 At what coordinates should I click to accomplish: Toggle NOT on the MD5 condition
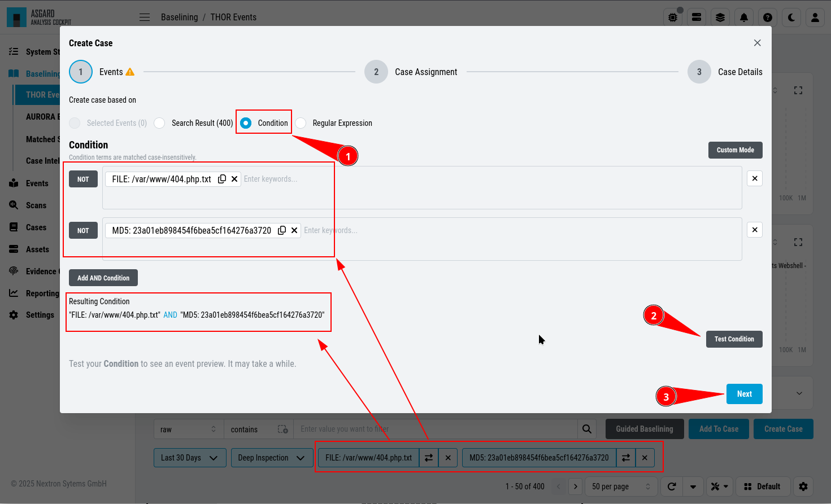pos(83,230)
